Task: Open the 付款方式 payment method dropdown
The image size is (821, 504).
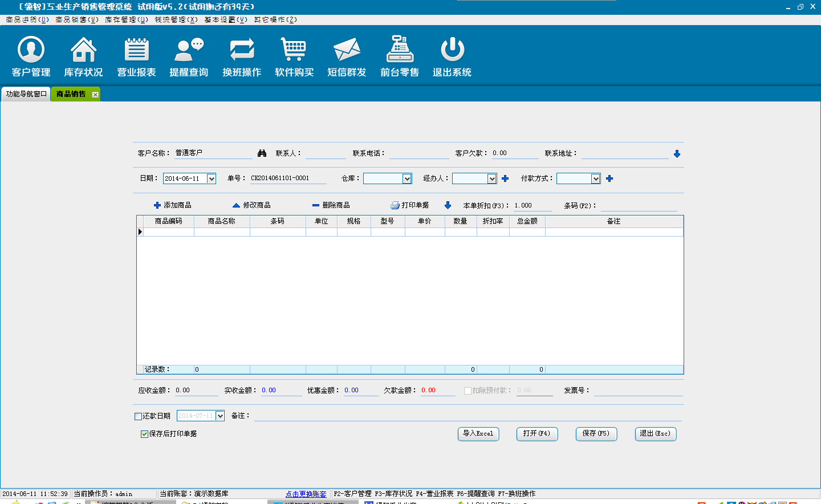Action: pos(596,179)
